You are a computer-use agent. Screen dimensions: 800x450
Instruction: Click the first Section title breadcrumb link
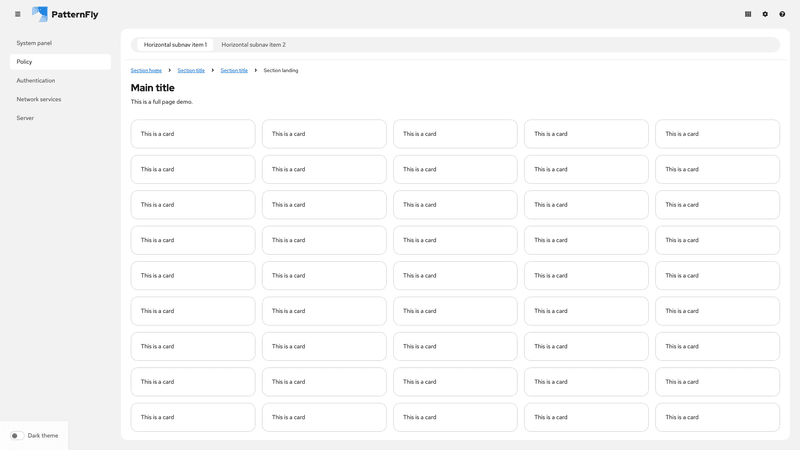pos(191,71)
